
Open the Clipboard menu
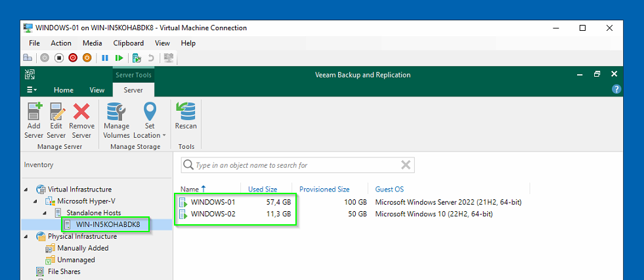[x=129, y=43]
